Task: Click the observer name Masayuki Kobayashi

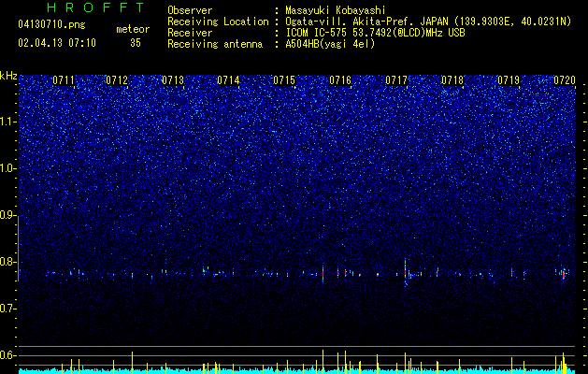Action: click(x=336, y=10)
